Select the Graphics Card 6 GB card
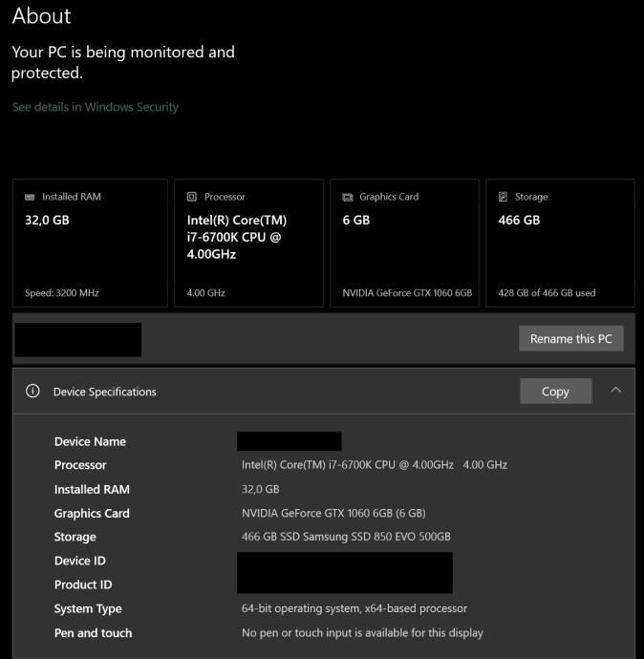The height and width of the screenshot is (659, 644). tap(404, 244)
